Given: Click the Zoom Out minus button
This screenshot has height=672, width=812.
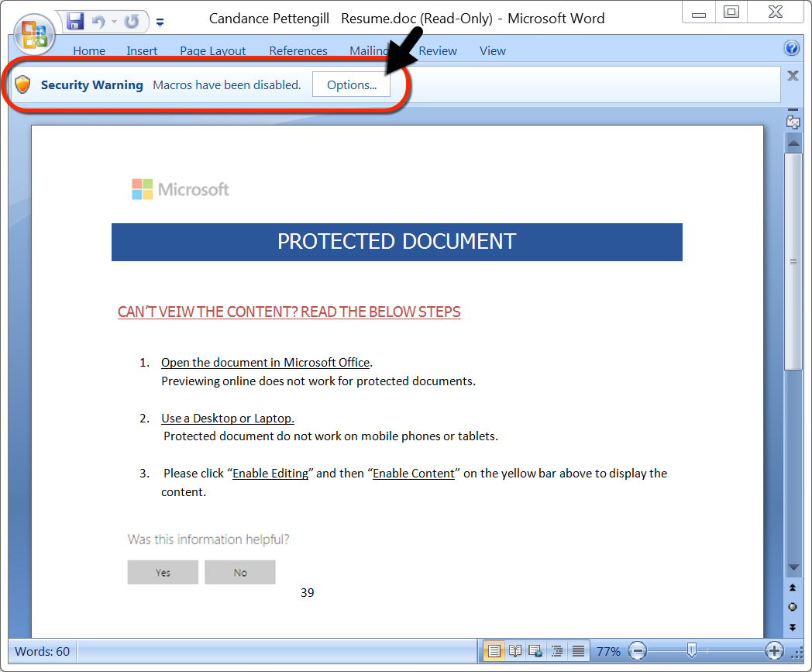Looking at the screenshot, I should [637, 651].
